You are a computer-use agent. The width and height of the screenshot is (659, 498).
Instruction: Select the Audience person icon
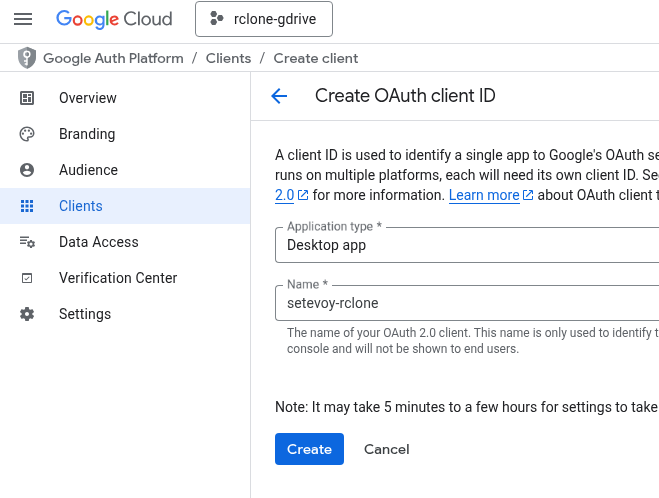click(x=27, y=170)
